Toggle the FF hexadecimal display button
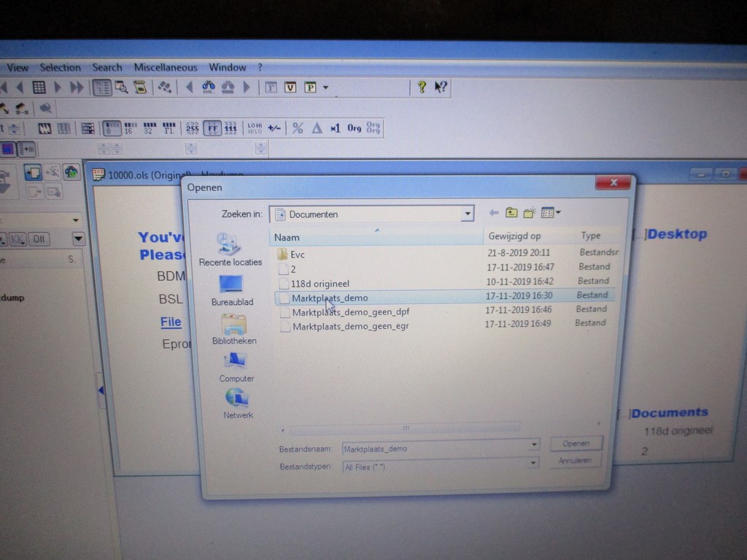 212,128
